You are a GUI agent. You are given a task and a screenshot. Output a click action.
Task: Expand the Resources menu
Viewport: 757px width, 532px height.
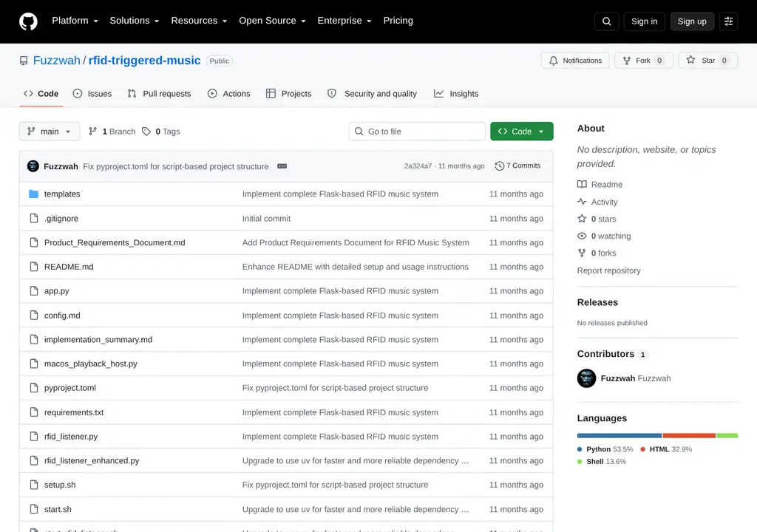click(x=199, y=21)
